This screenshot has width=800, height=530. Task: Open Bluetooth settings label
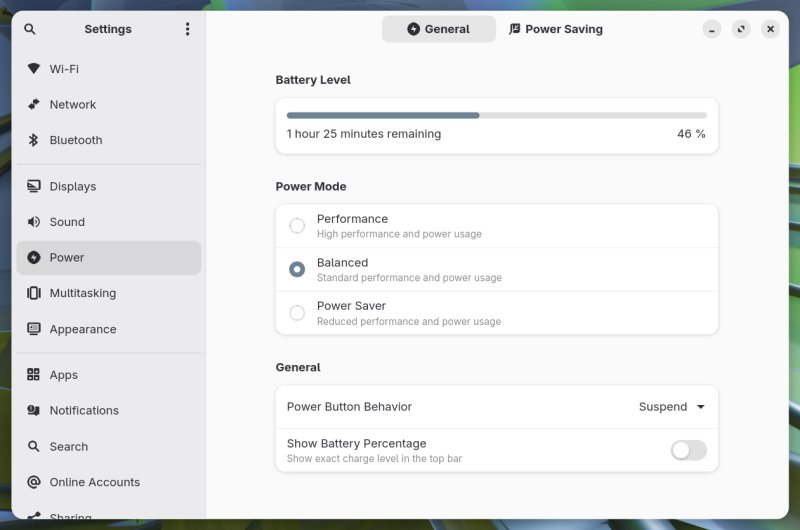(x=76, y=140)
